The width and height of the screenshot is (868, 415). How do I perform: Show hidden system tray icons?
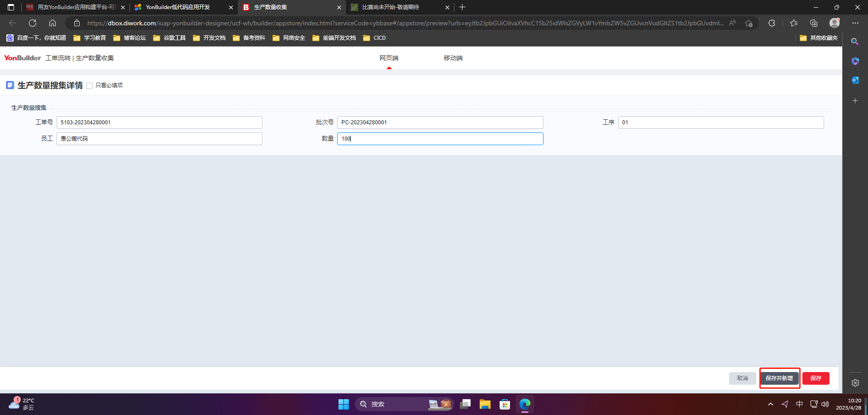[x=771, y=404]
